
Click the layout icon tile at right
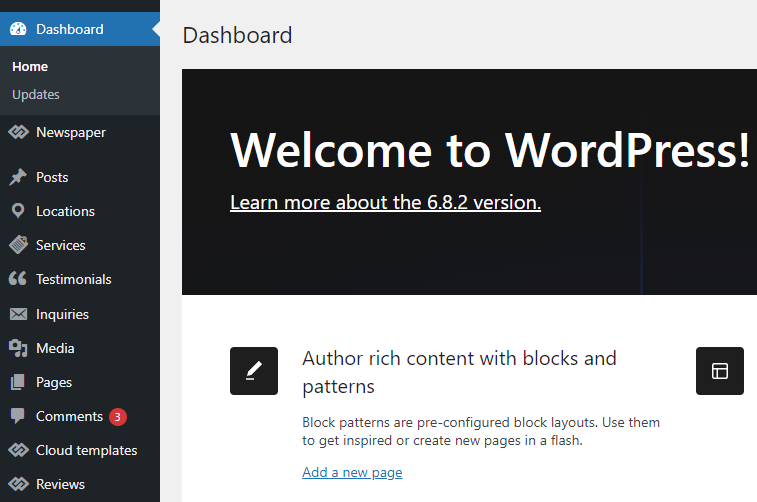[720, 371]
